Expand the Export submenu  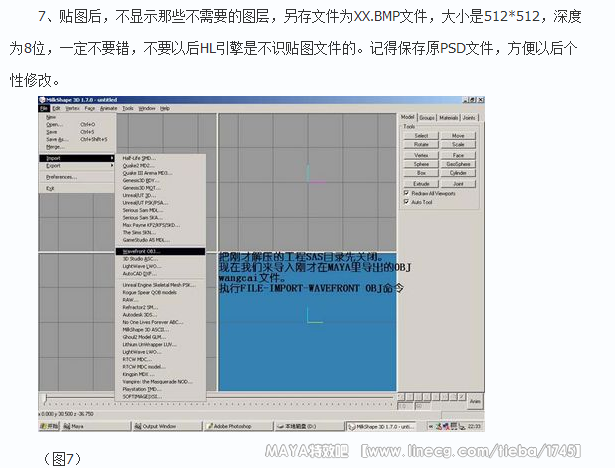click(77, 166)
